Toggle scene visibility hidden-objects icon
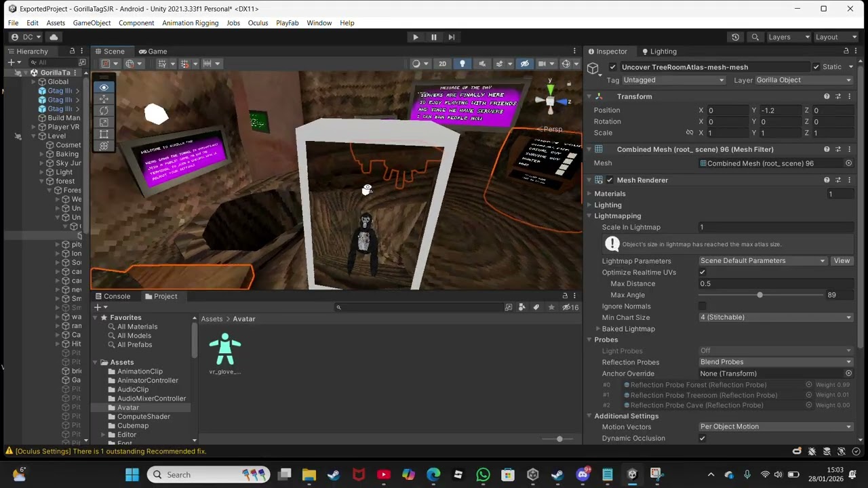The image size is (868, 488). [x=524, y=64]
